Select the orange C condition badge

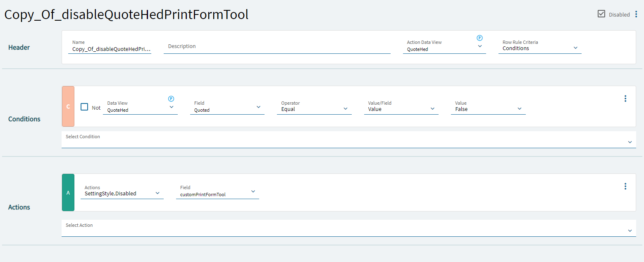(68, 106)
